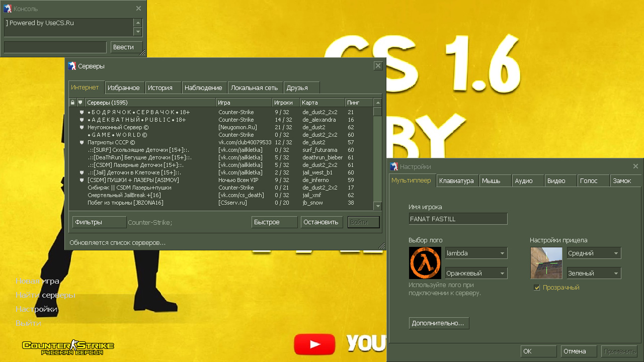The height and width of the screenshot is (362, 644).
Task: Click the console scrollbar up arrow
Action: (x=137, y=23)
